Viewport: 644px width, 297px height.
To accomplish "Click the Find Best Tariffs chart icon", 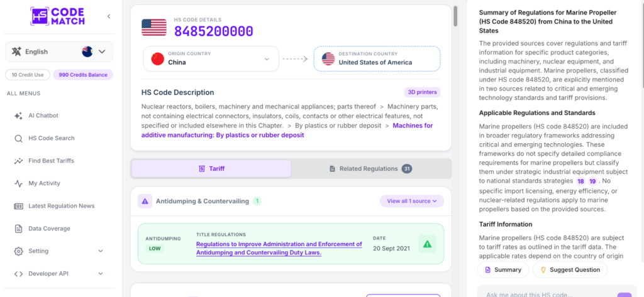I will pyautogui.click(x=18, y=161).
